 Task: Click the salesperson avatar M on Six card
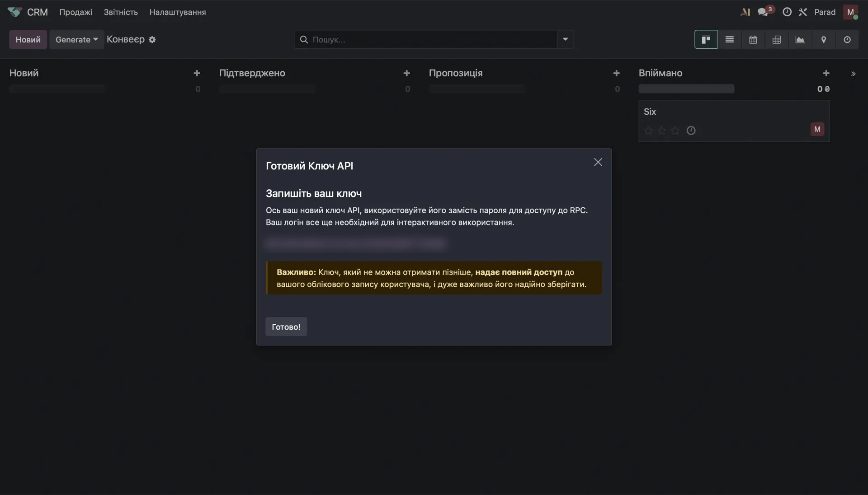point(817,129)
